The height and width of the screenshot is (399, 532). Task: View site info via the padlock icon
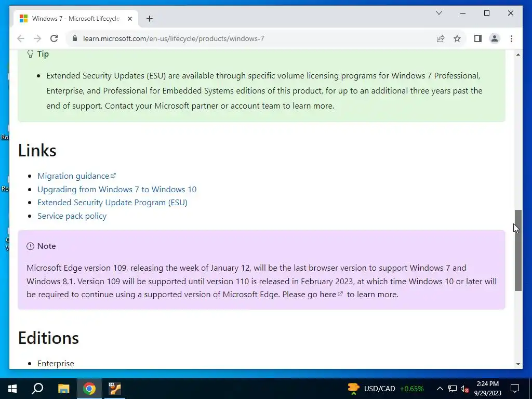[75, 38]
